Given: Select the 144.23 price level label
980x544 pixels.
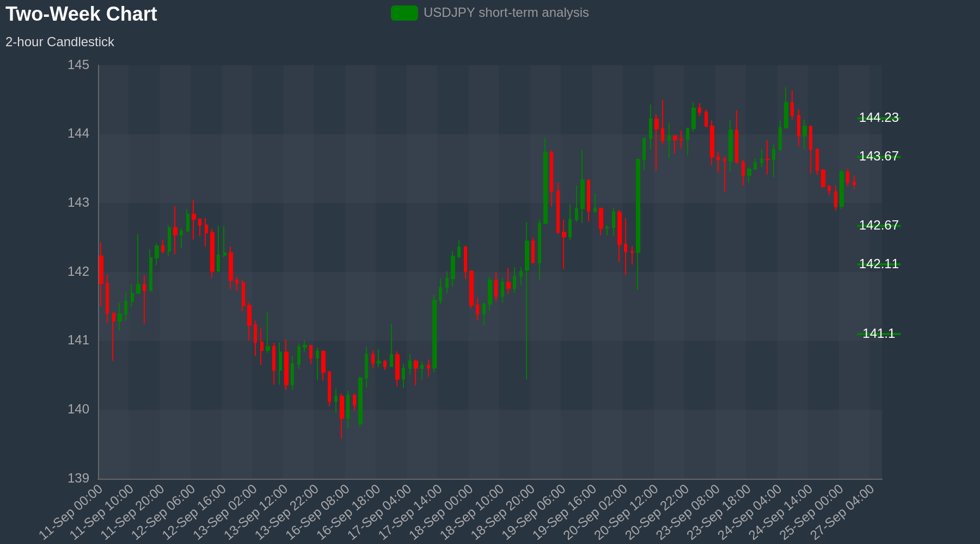Looking at the screenshot, I should [x=878, y=118].
